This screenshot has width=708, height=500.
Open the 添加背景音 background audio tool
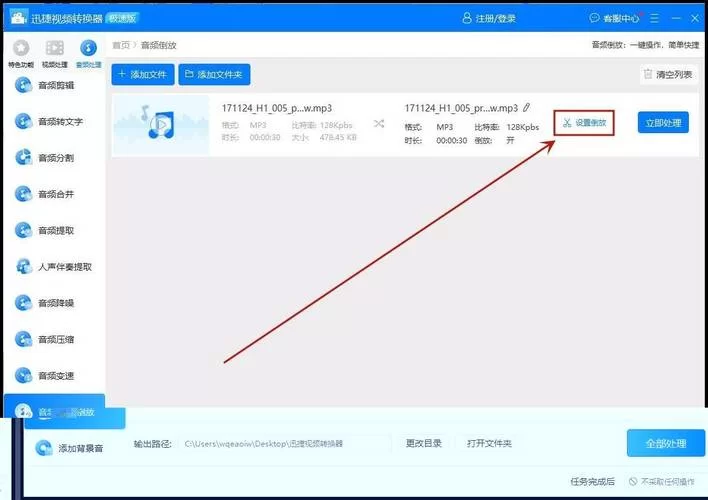tap(70, 448)
